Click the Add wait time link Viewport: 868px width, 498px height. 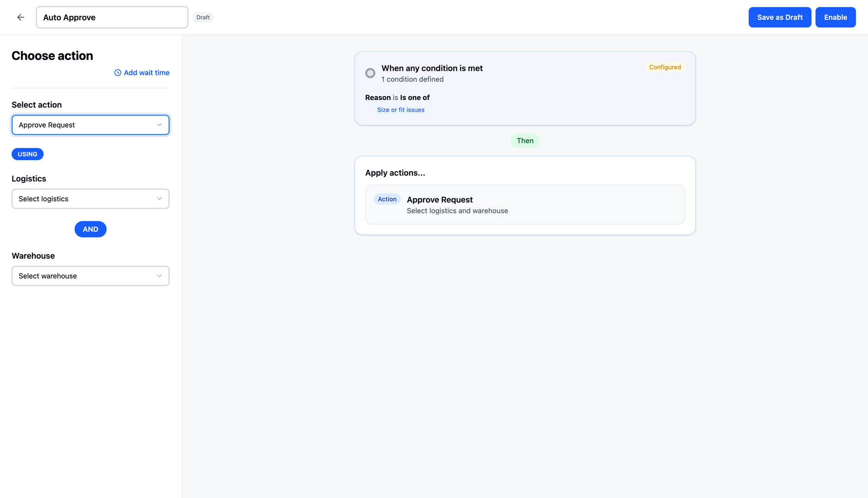coord(146,72)
